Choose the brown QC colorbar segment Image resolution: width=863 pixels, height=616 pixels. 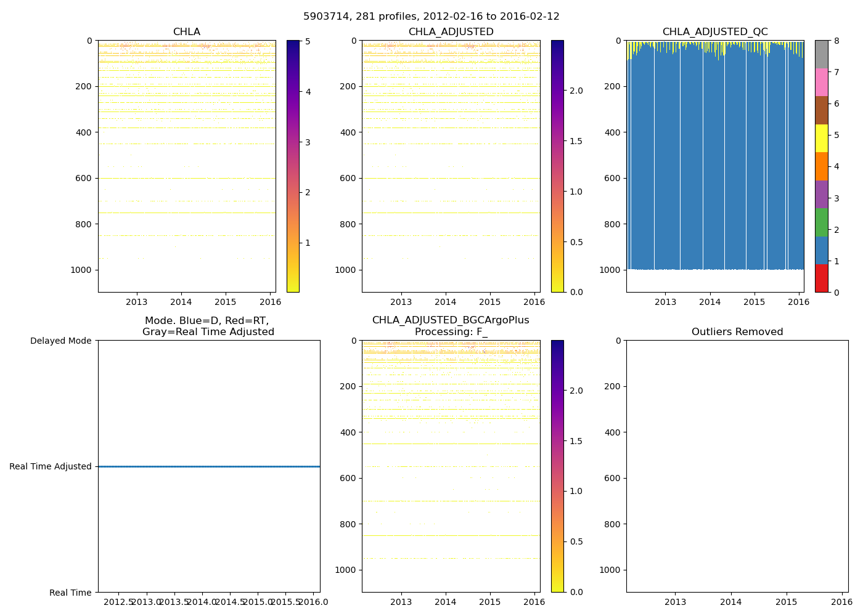click(821, 110)
